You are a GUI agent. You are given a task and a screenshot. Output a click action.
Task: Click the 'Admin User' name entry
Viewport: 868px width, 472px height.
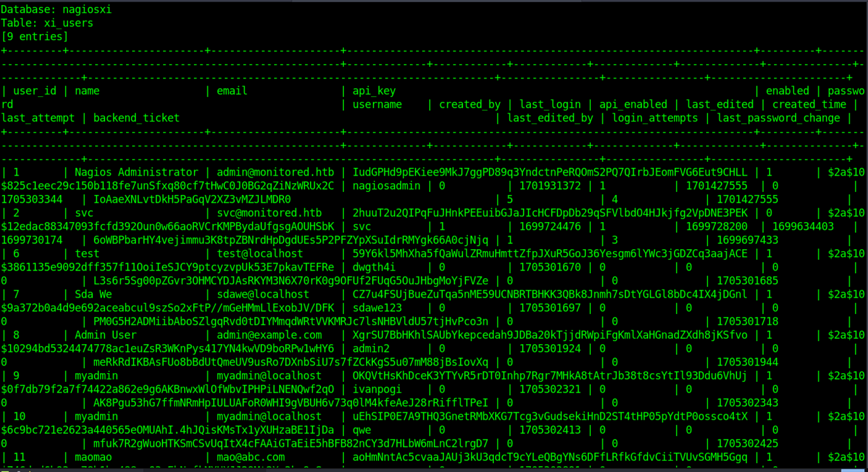coord(105,335)
